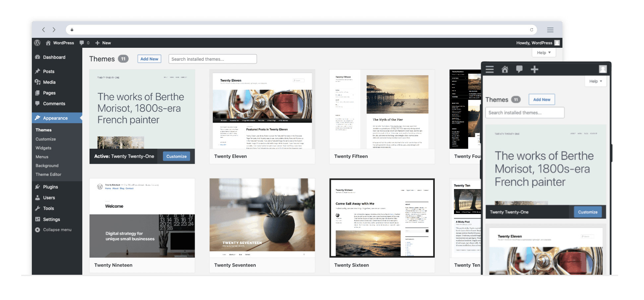This screenshot has width=644, height=300.
Task: Click the WordPress site name link
Action: coord(64,43)
